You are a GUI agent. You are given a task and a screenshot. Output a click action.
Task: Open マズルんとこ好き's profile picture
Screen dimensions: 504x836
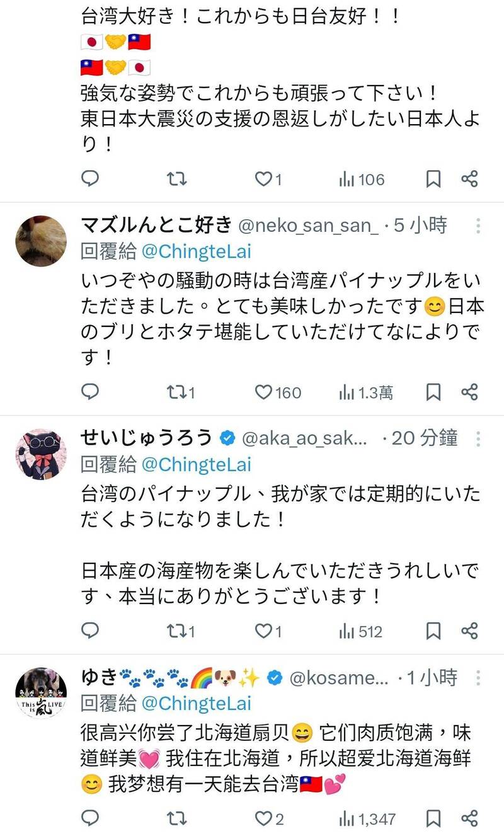tap(40, 240)
